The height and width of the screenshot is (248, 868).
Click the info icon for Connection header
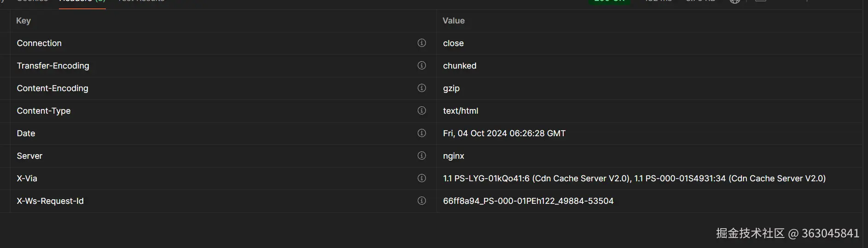click(421, 43)
